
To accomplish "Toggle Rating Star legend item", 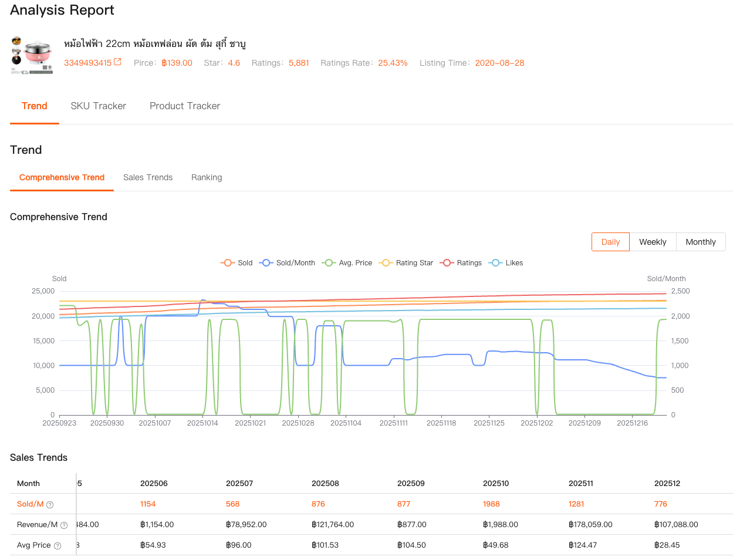I will 406,263.
